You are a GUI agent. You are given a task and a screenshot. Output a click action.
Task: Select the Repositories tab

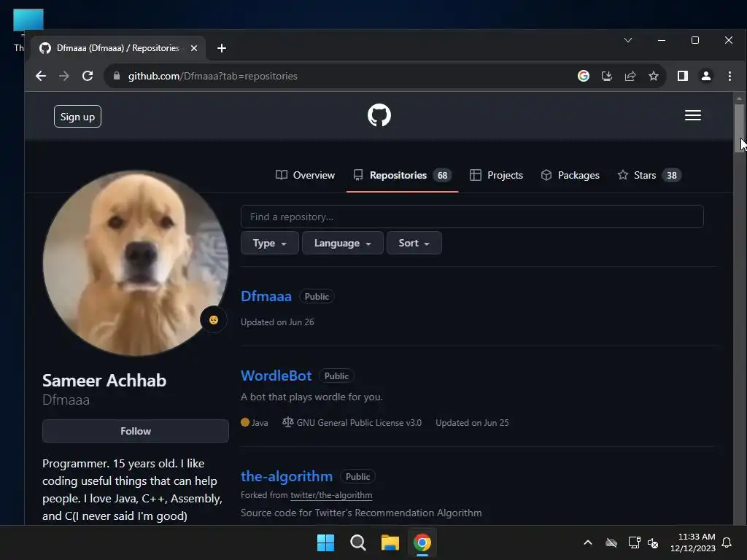[x=402, y=175]
